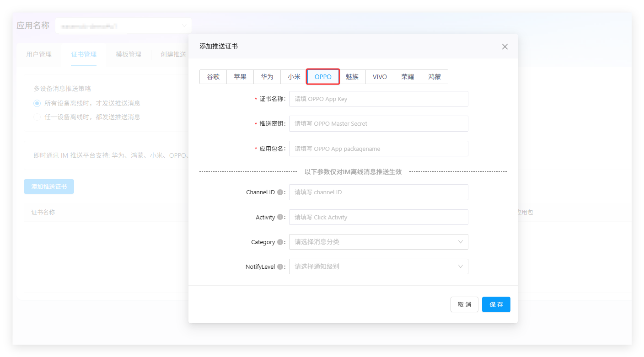Viewport: 644px width, 357px height.
Task: Select the 荣耀 vendor tab
Action: [x=408, y=77]
